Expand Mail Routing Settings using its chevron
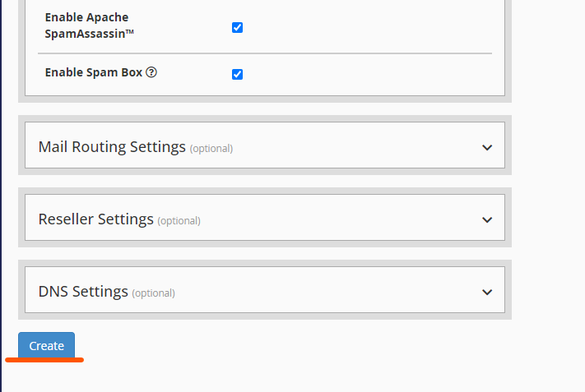The width and height of the screenshot is (585, 392). (487, 148)
